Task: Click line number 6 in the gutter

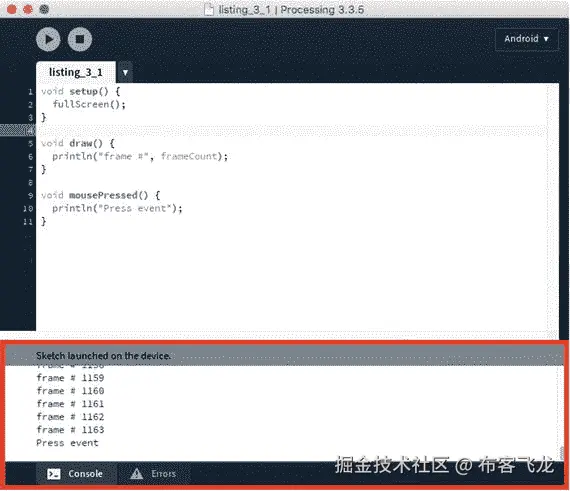Action: pos(31,157)
